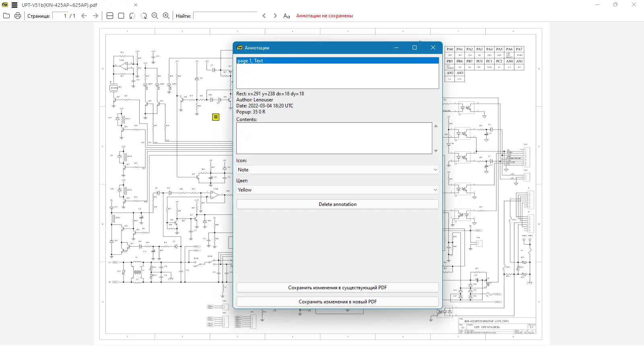The height and width of the screenshot is (346, 644).
Task: Rotate the page clockwise
Action: pos(144,16)
